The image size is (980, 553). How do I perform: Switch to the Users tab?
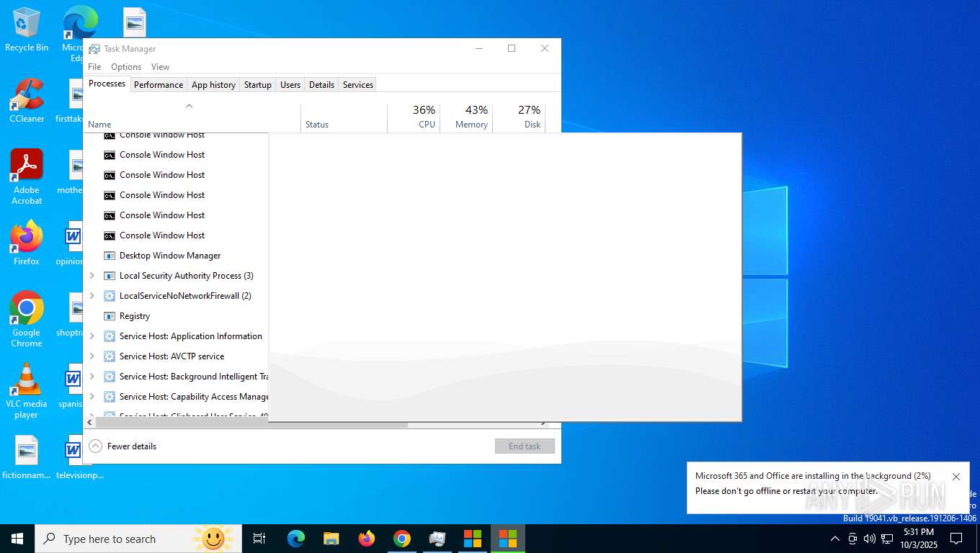(x=290, y=85)
